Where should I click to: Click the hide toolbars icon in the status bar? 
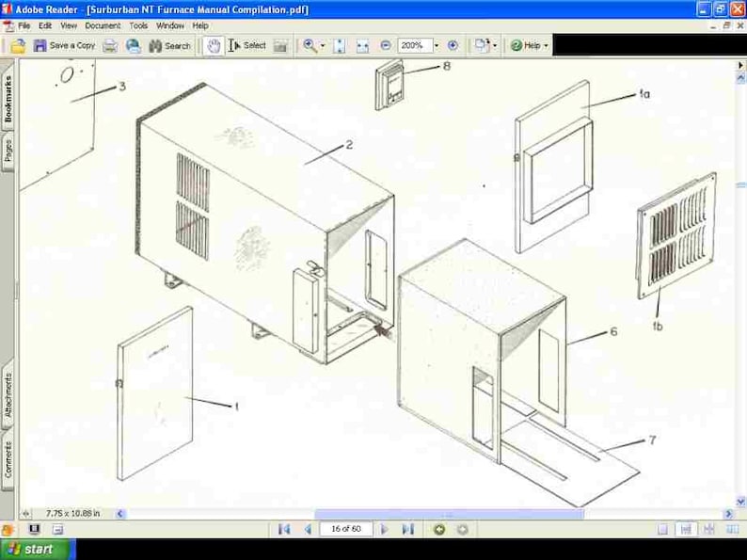[x=57, y=529]
